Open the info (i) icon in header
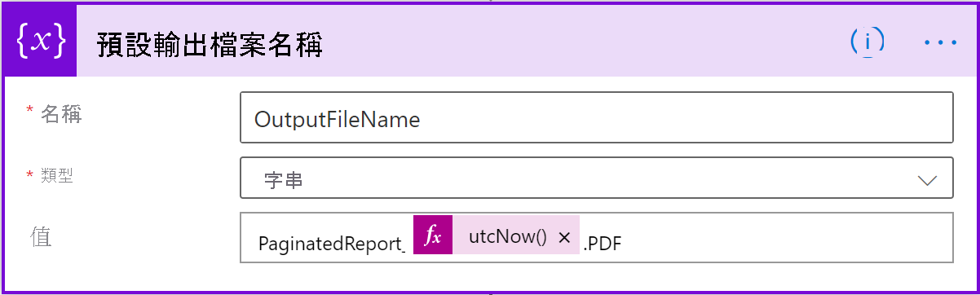 (867, 41)
